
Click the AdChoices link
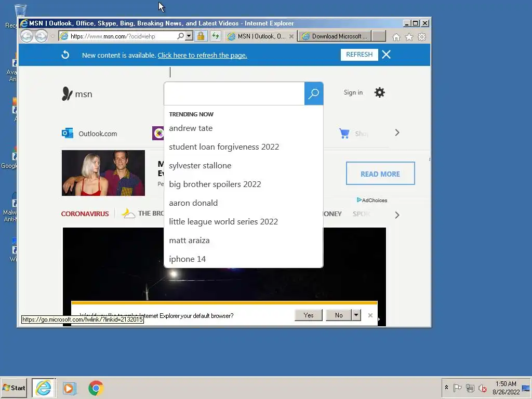point(372,200)
